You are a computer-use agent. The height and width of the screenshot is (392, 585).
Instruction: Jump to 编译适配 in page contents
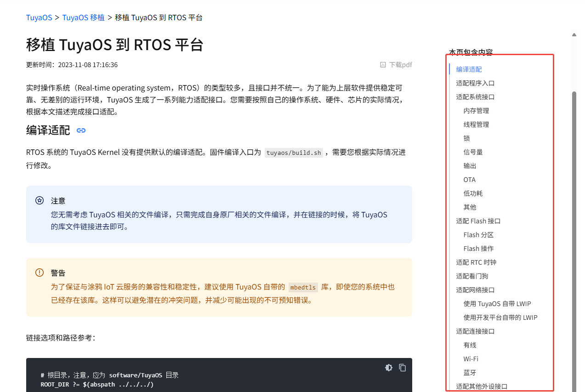(x=469, y=69)
